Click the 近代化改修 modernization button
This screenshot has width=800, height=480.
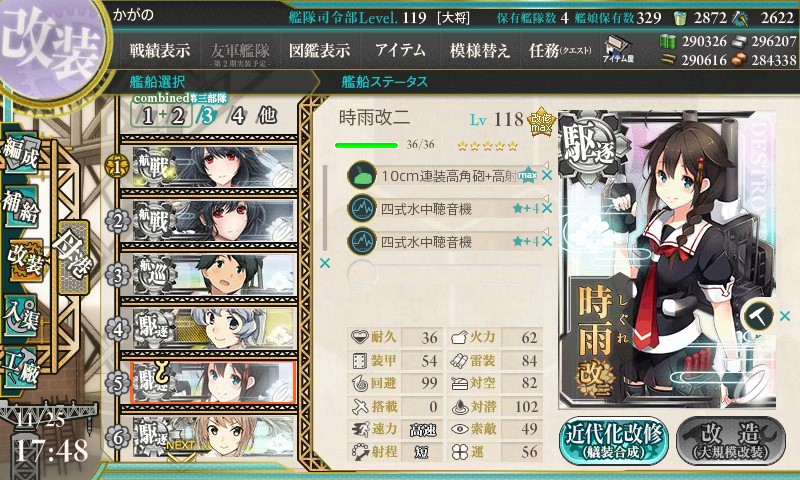(614, 441)
